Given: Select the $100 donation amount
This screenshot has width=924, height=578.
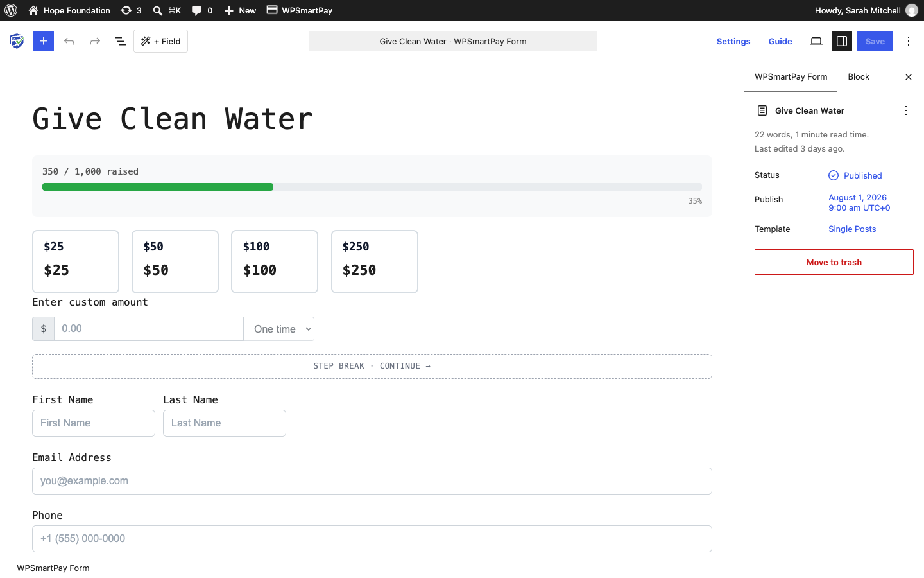Looking at the screenshot, I should [275, 261].
